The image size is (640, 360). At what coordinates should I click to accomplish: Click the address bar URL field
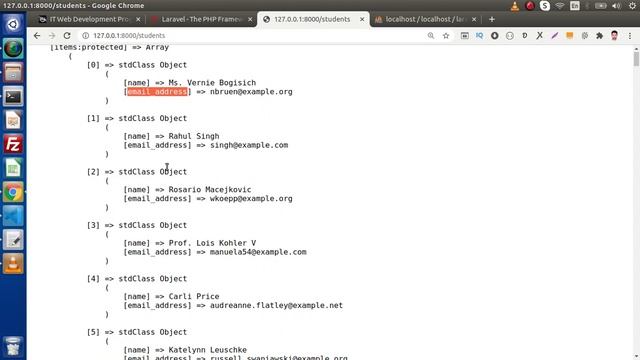pyautogui.click(x=253, y=36)
